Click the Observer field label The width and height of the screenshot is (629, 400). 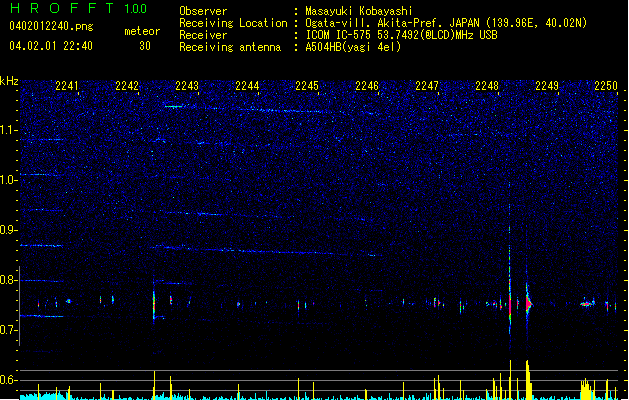(x=203, y=11)
